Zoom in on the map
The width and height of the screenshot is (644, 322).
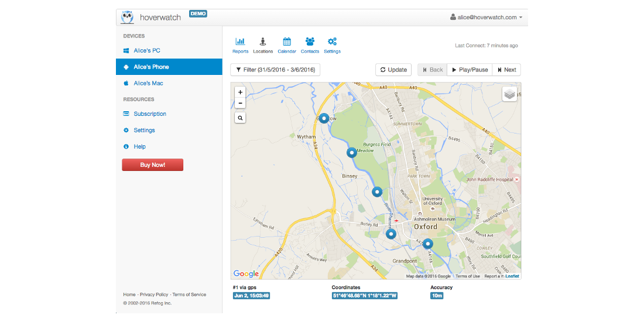point(240,93)
